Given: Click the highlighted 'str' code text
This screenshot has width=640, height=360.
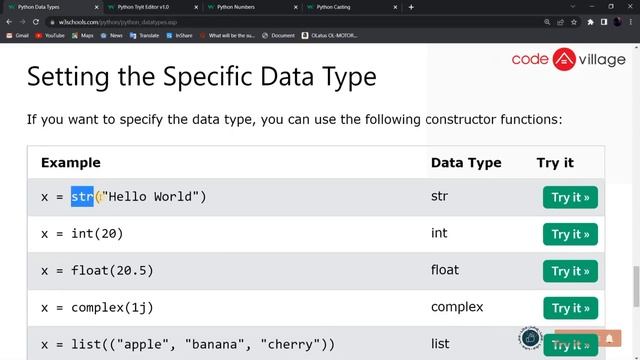Looking at the screenshot, I should click(x=82, y=197).
